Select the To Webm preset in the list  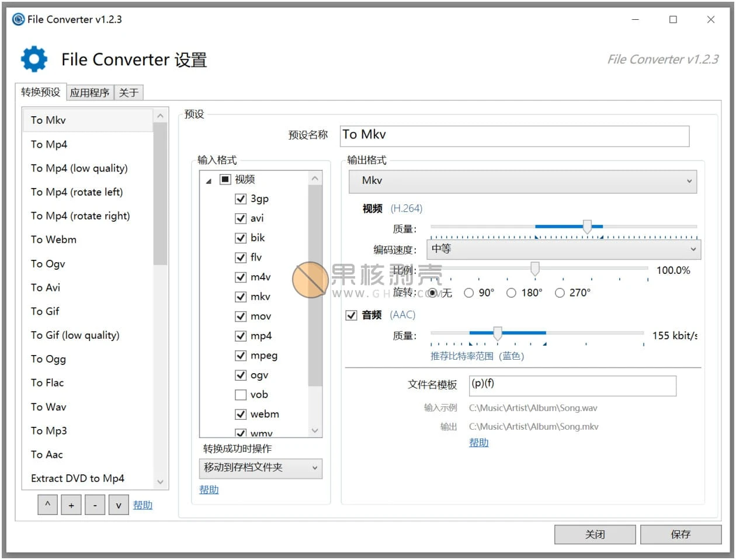[53, 239]
